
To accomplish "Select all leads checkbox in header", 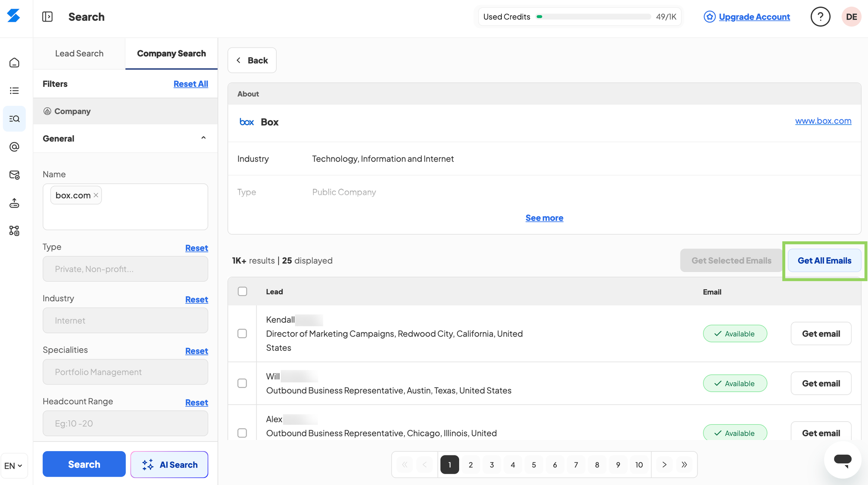I will 243,291.
